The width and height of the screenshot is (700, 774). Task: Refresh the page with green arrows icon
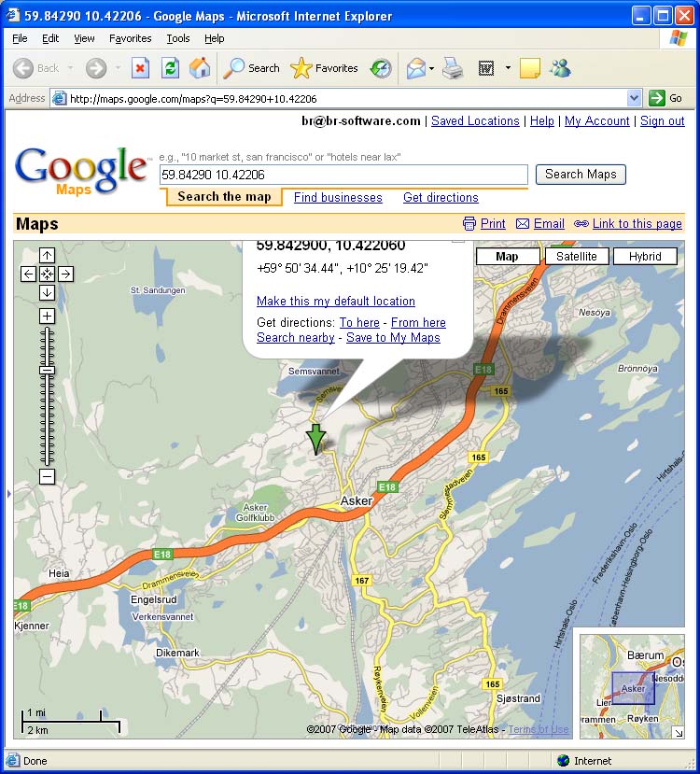click(170, 68)
